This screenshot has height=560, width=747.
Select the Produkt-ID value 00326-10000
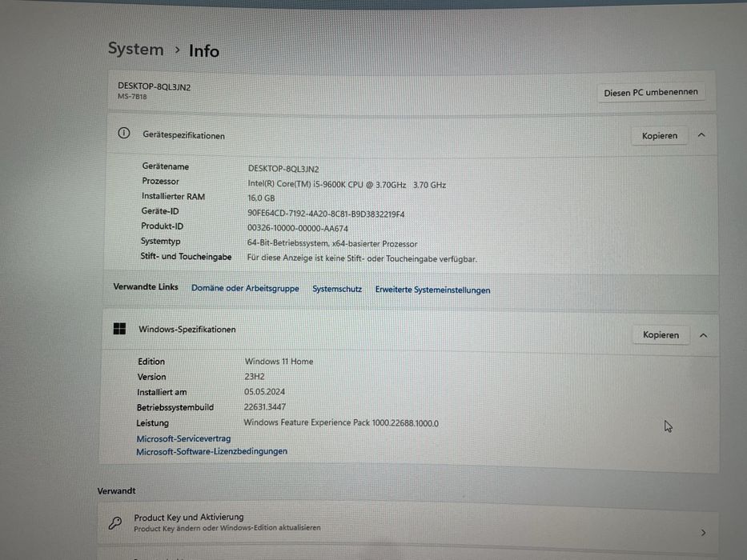[x=297, y=229]
